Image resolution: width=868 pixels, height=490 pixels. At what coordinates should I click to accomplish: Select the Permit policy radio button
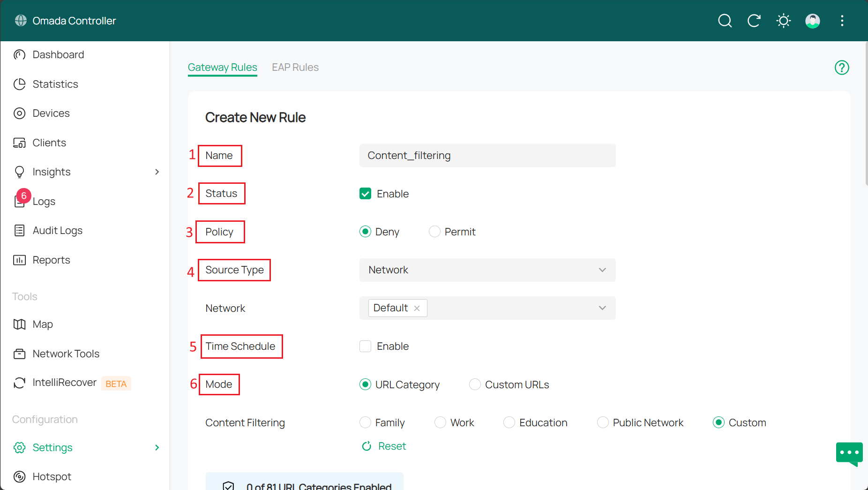click(x=434, y=232)
